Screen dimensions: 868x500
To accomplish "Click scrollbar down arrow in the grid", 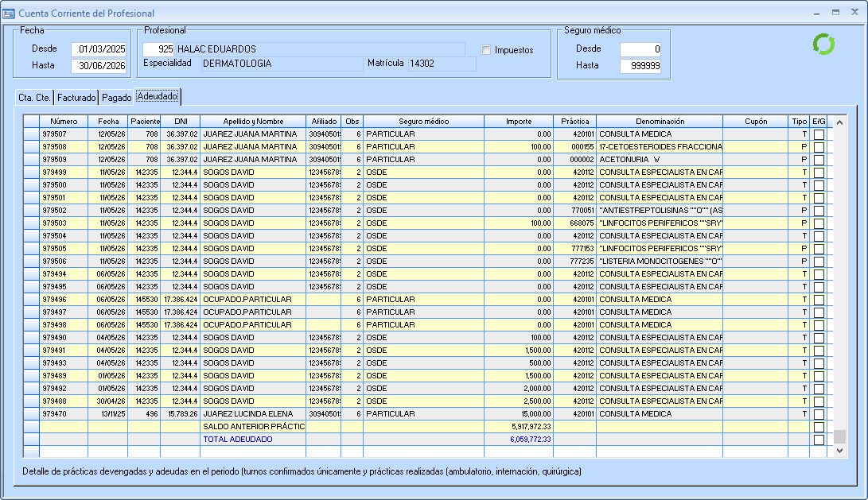I will [839, 450].
